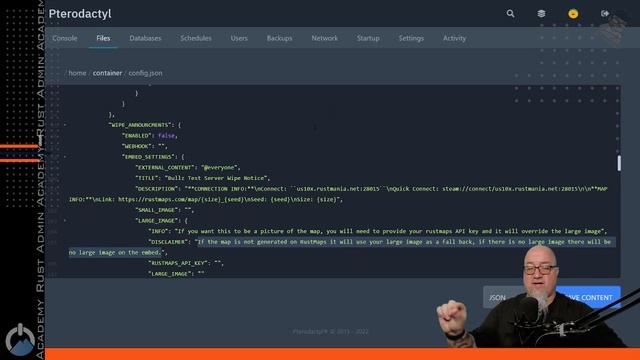640x360 pixels.
Task: Click the sign out arrow icon
Action: coord(605,13)
